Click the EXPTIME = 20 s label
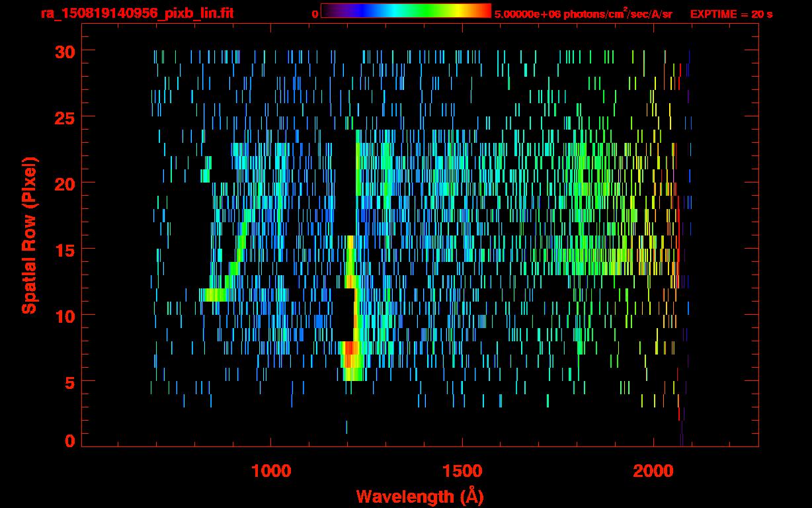812x508 pixels. (x=731, y=14)
